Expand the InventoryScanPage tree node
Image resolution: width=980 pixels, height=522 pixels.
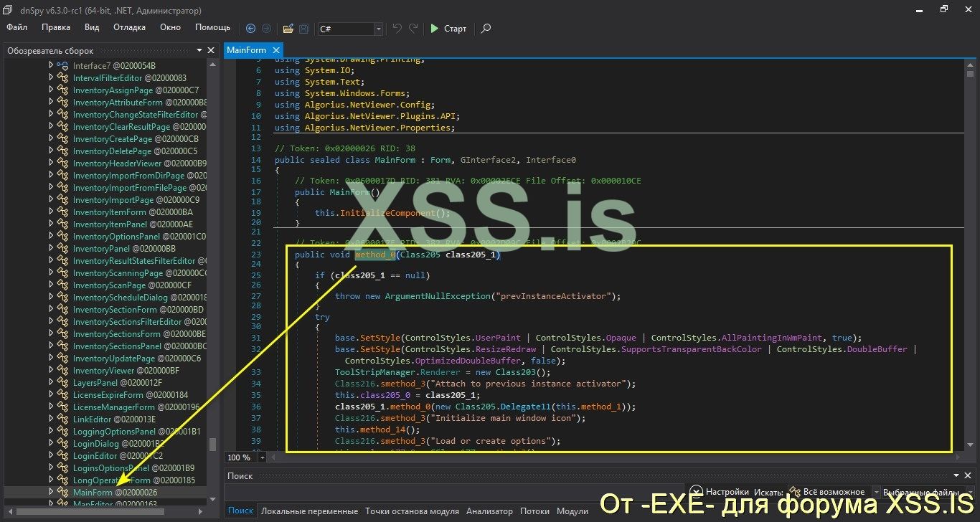point(51,285)
